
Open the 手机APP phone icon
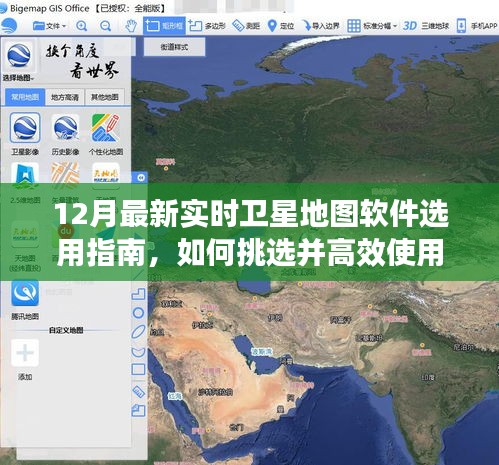click(x=461, y=26)
